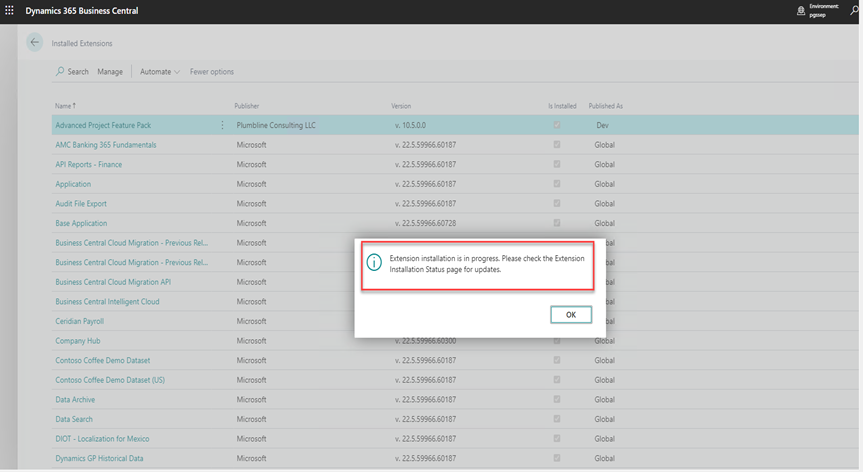Open Base Application extension
This screenshot has height=472, width=863.
81,223
